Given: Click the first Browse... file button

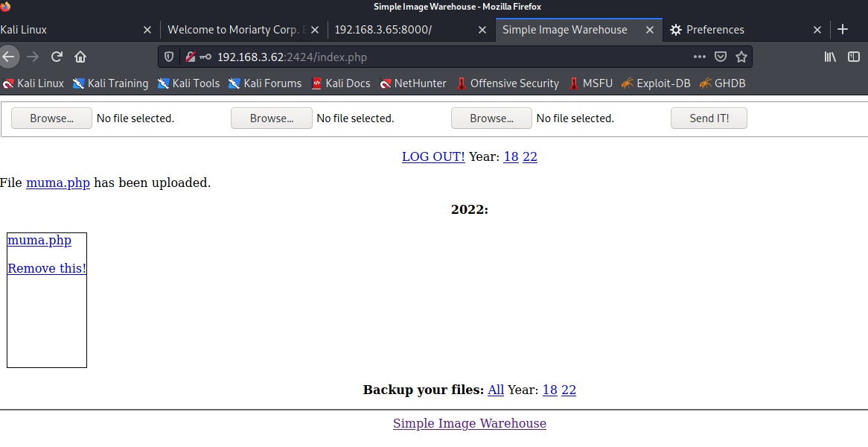Looking at the screenshot, I should [x=51, y=118].
